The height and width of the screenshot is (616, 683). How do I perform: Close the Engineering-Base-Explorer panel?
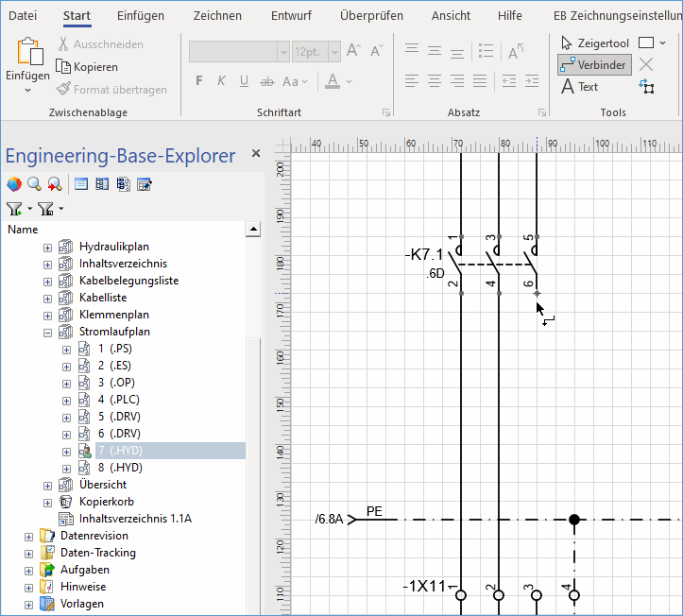point(255,154)
